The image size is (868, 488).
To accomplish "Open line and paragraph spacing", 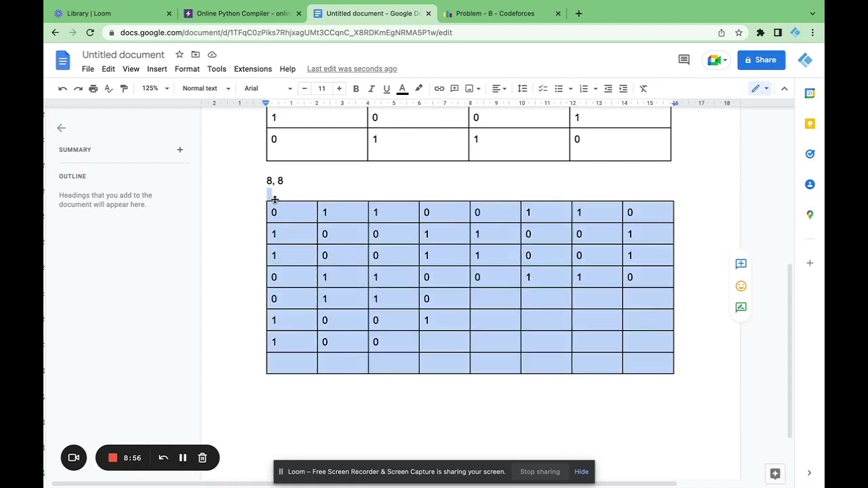I will 522,89.
